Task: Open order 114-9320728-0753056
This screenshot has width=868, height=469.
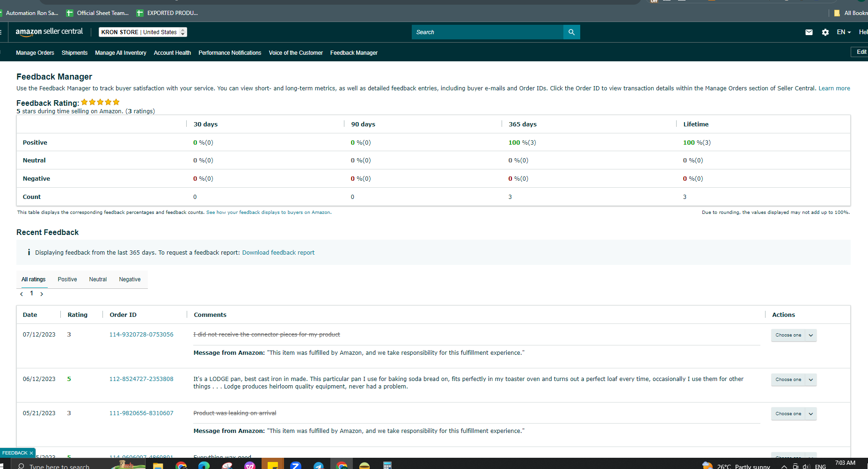Action: pyautogui.click(x=141, y=335)
